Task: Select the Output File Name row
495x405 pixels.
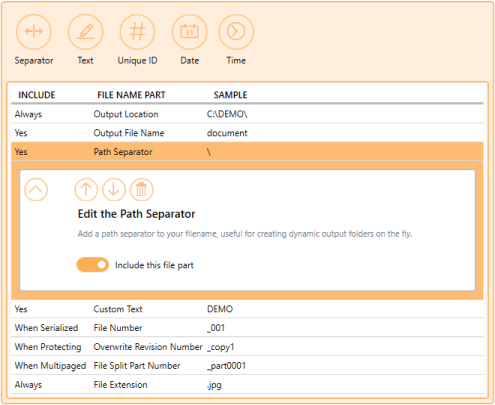Action: coord(247,133)
